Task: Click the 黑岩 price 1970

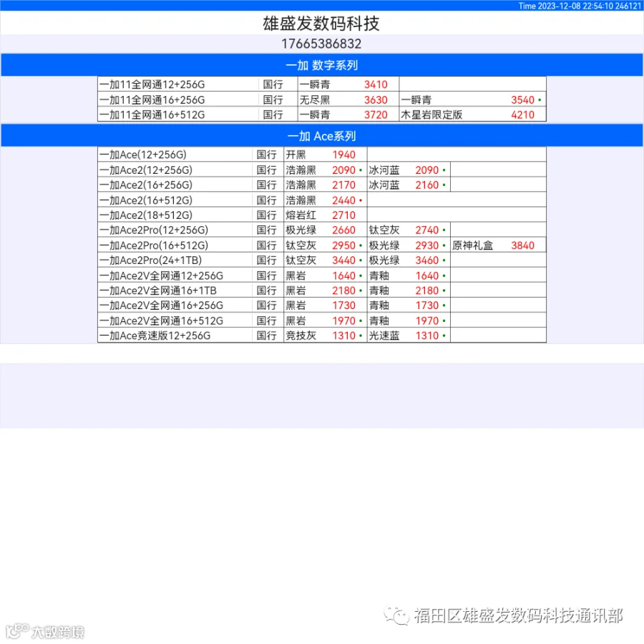Action: point(343,321)
